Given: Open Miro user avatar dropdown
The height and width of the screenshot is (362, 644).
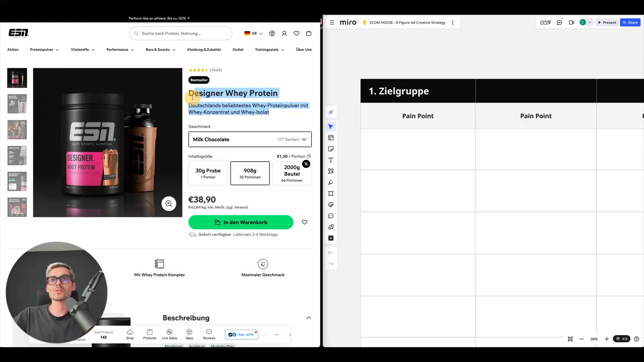Looking at the screenshot, I should pos(585,22).
